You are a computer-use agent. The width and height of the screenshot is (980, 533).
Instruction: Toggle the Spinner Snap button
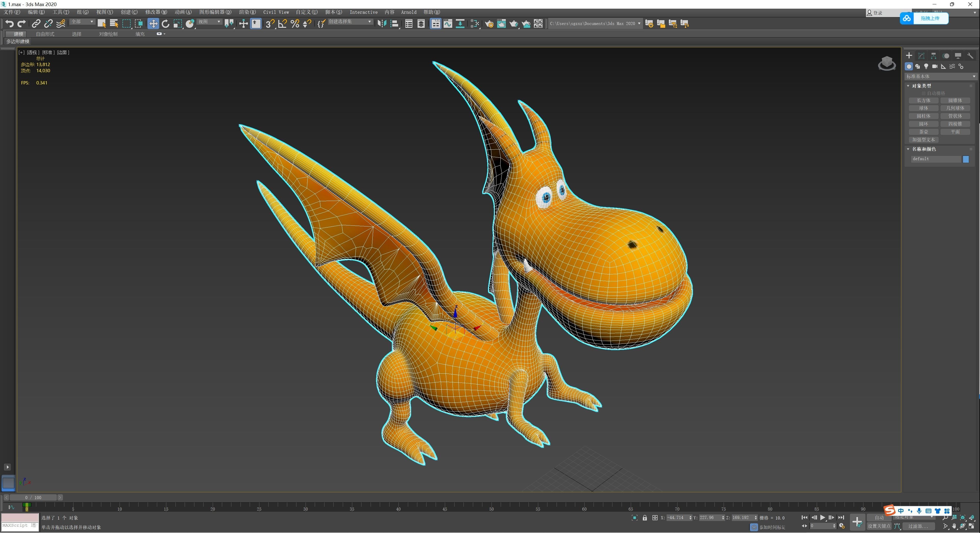307,23
